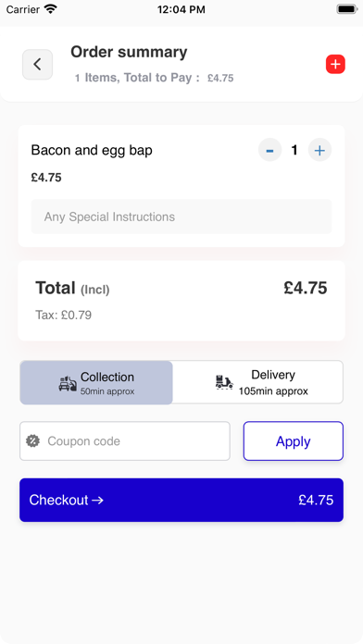This screenshot has height=644, width=363.
Task: Proceed to Checkout
Action: 181,500
